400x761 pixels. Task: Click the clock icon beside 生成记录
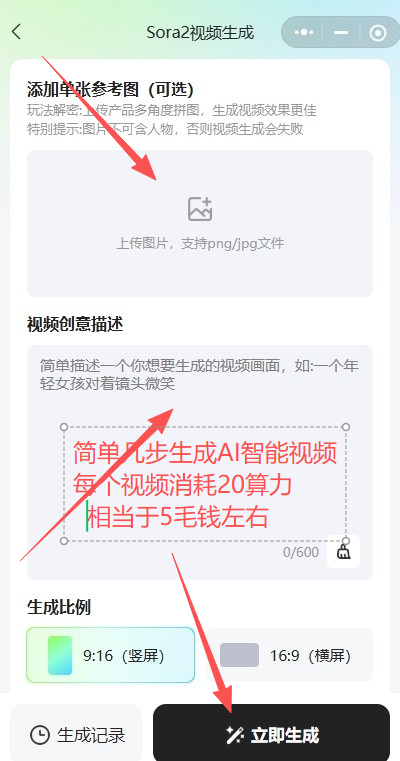pos(39,735)
